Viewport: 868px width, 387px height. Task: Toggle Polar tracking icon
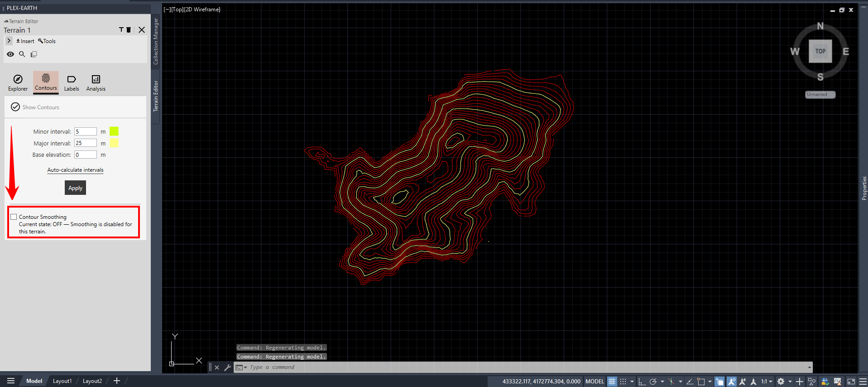coord(653,382)
